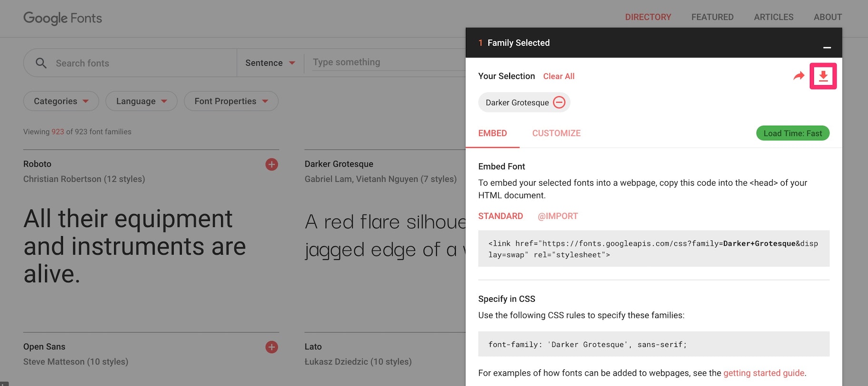Click Viewing 923 of 923 font families
The image size is (868, 386).
tap(77, 132)
